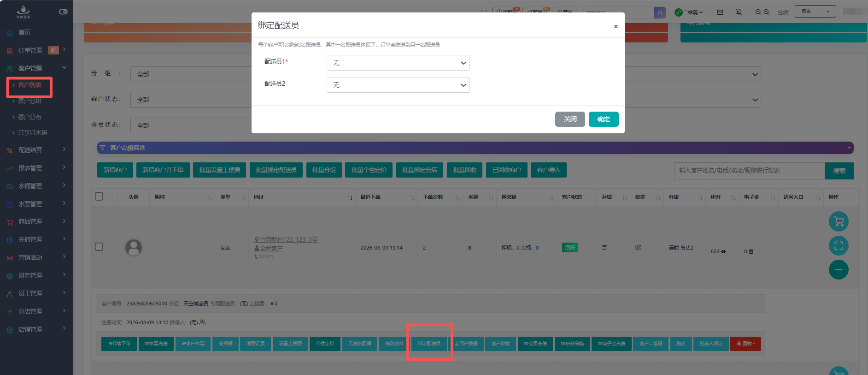Click the zoom in magnifier icon
Viewport: 868px width, 375px height.
766,12
